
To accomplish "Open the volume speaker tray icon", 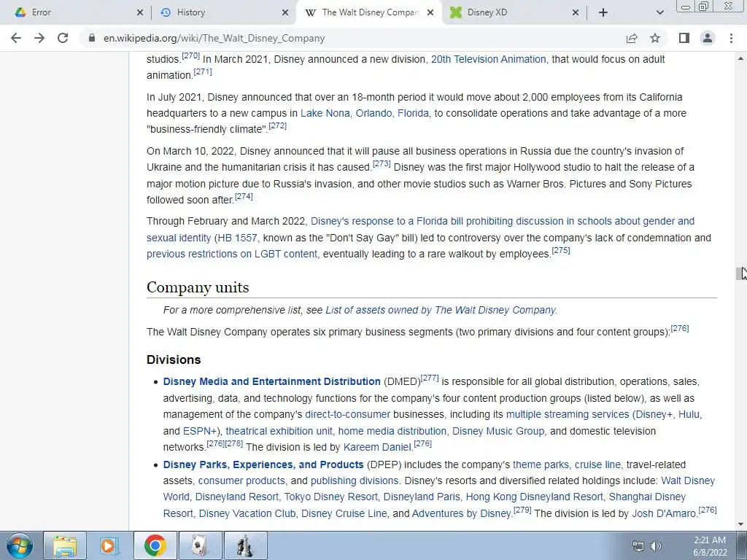I will point(656,546).
